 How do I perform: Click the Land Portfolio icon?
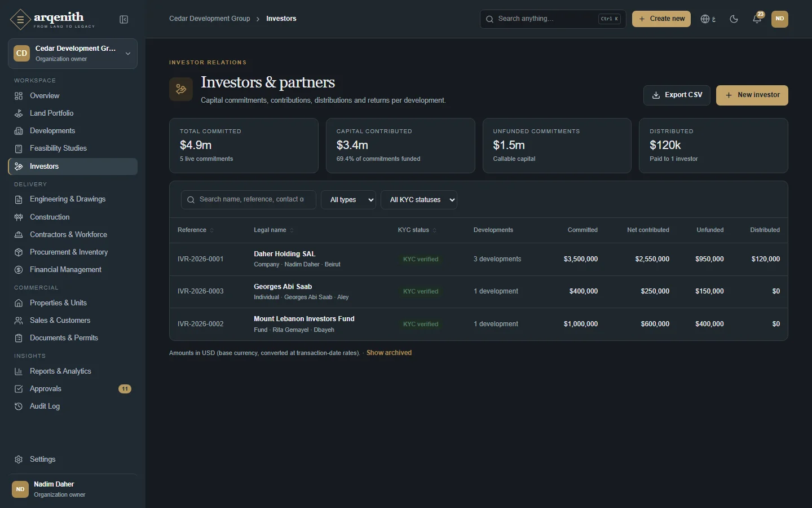19,113
